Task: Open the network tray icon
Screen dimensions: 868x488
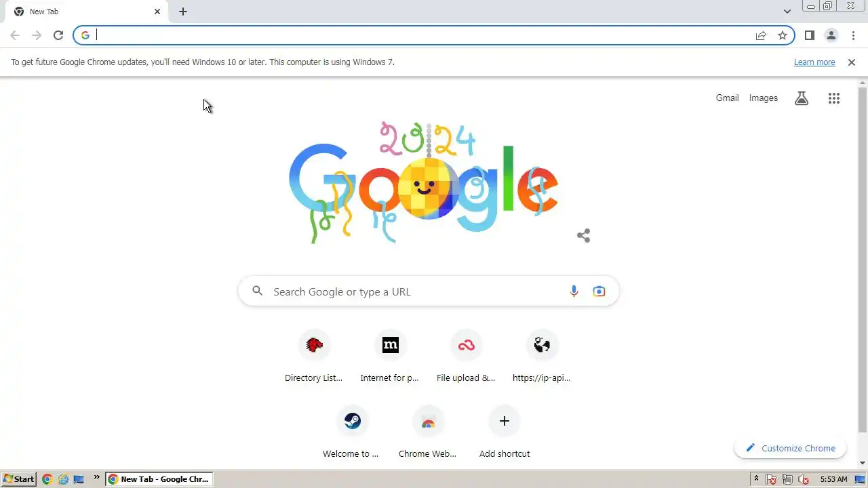Action: [787, 479]
